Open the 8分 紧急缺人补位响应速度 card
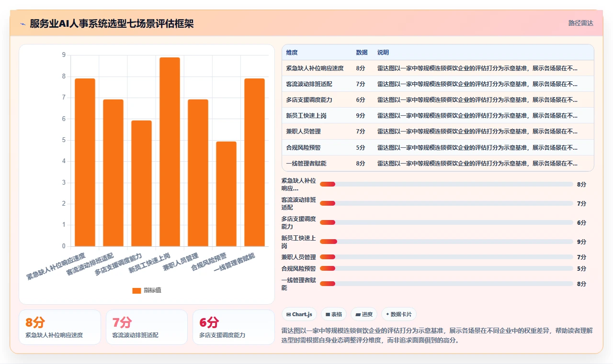This screenshot has width=613, height=364. click(60, 327)
